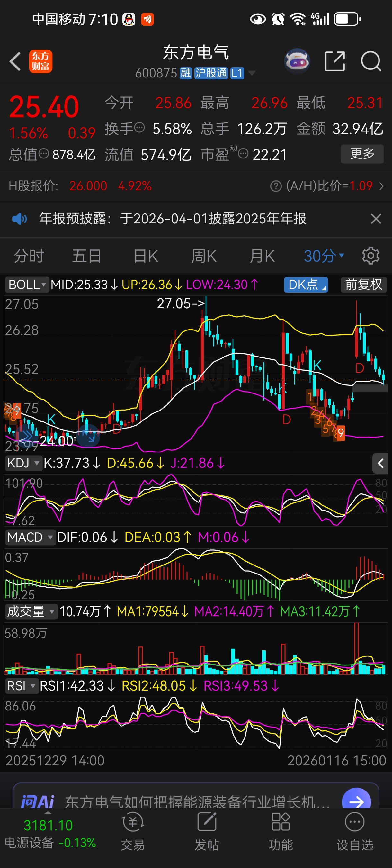Tap info icon beside 总值
Screen dimensions: 392x868
[x=44, y=154]
